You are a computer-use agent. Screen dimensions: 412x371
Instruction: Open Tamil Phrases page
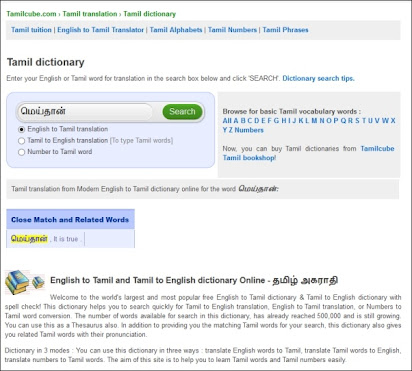tap(285, 30)
